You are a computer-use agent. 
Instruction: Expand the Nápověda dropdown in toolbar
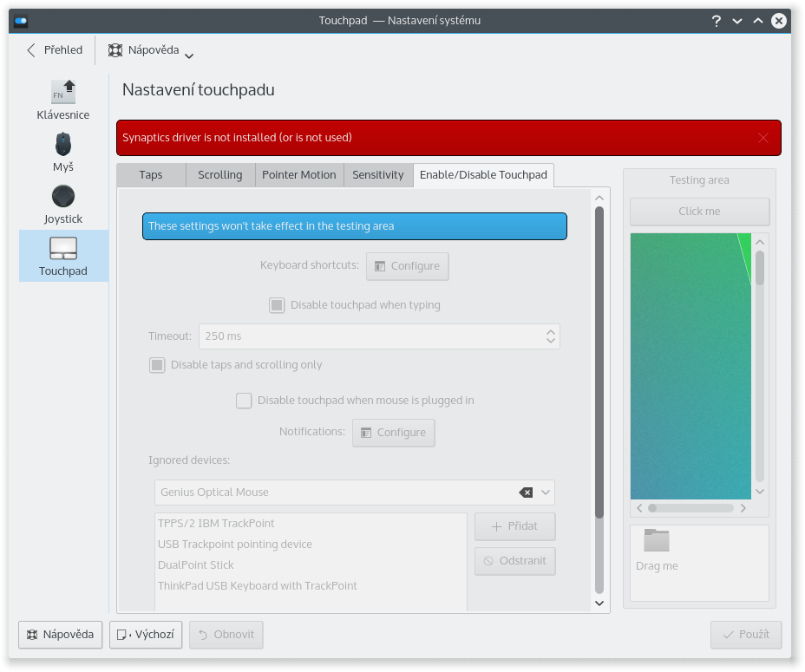click(189, 55)
